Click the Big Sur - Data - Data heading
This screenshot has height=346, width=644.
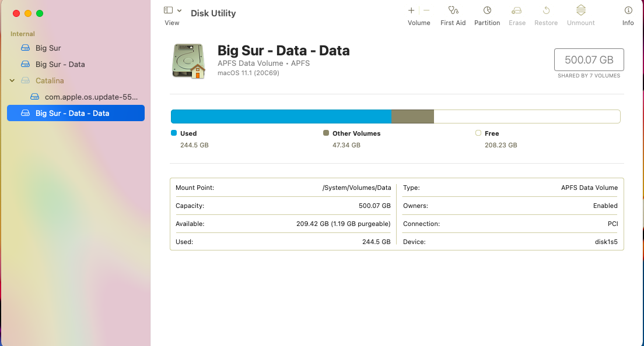click(x=283, y=51)
